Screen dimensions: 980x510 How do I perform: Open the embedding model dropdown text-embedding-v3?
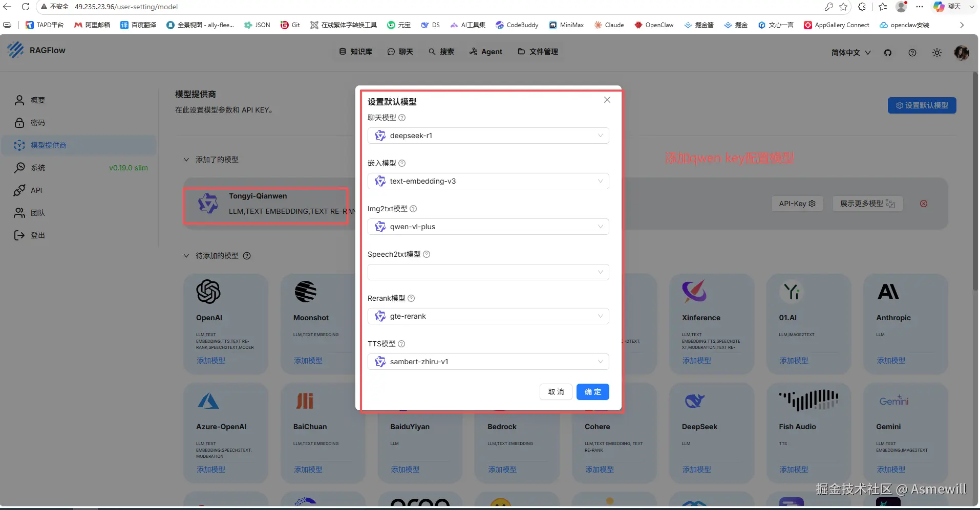click(x=488, y=181)
